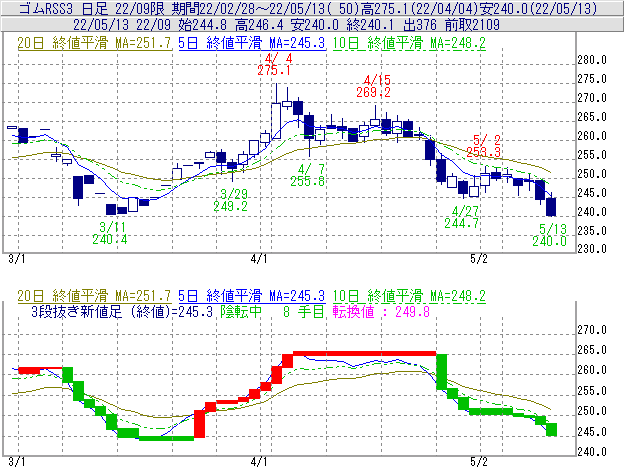Click the 230.0 price axis label in upper chart

[x=592, y=249]
